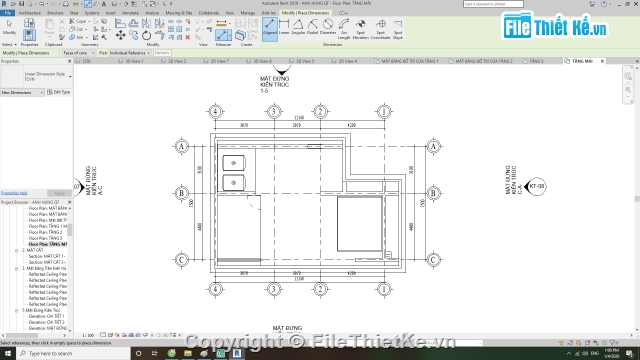The width and height of the screenshot is (640, 360).
Task: Close the Properties palette
Action: 69,61
